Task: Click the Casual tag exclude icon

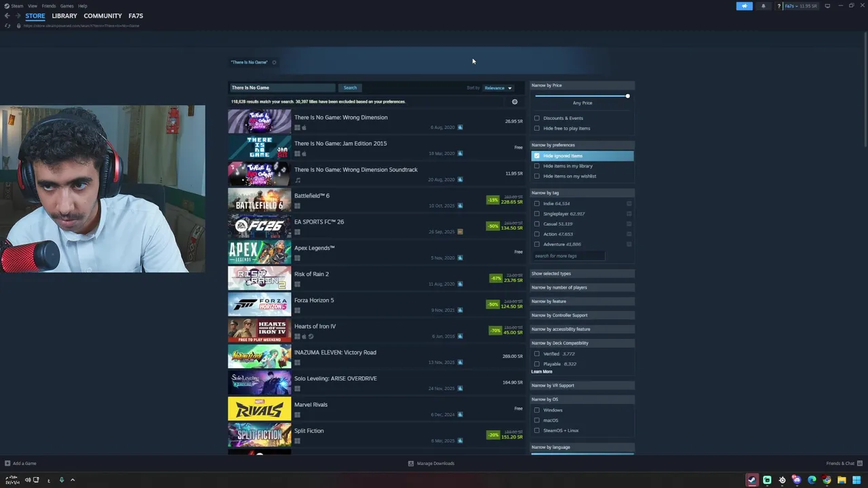Action: [x=629, y=224]
